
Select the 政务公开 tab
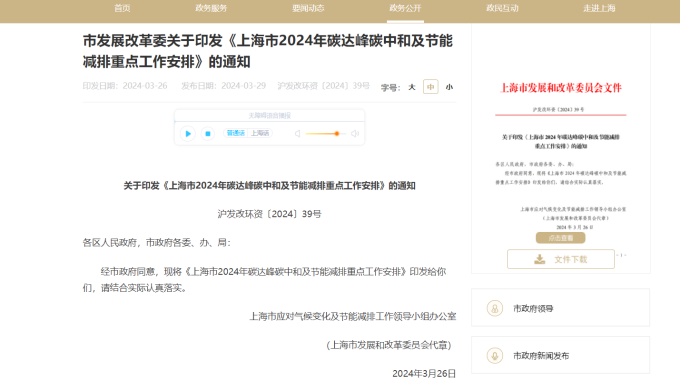pos(405,8)
